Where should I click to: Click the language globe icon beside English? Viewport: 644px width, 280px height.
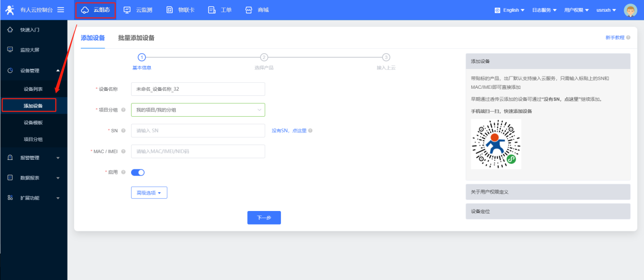(x=497, y=10)
